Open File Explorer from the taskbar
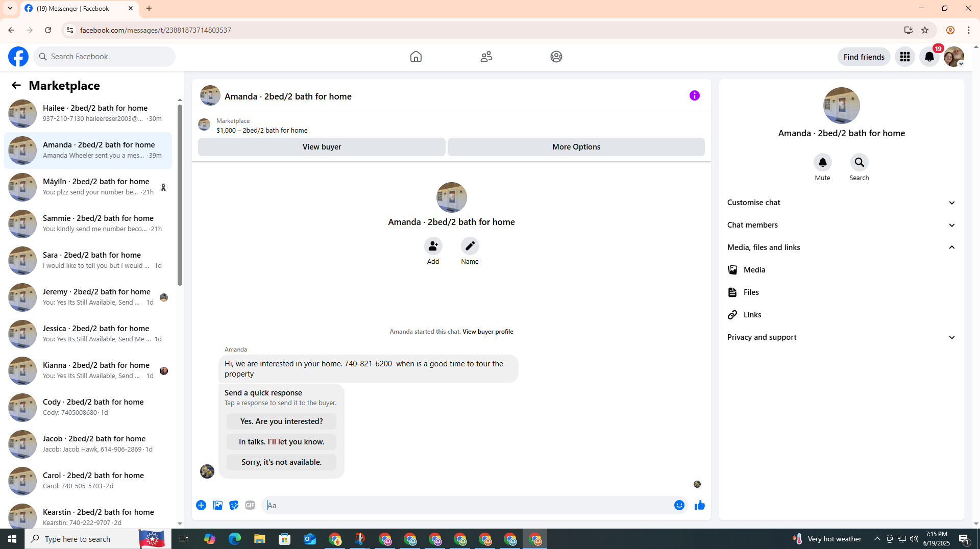 pos(260,539)
